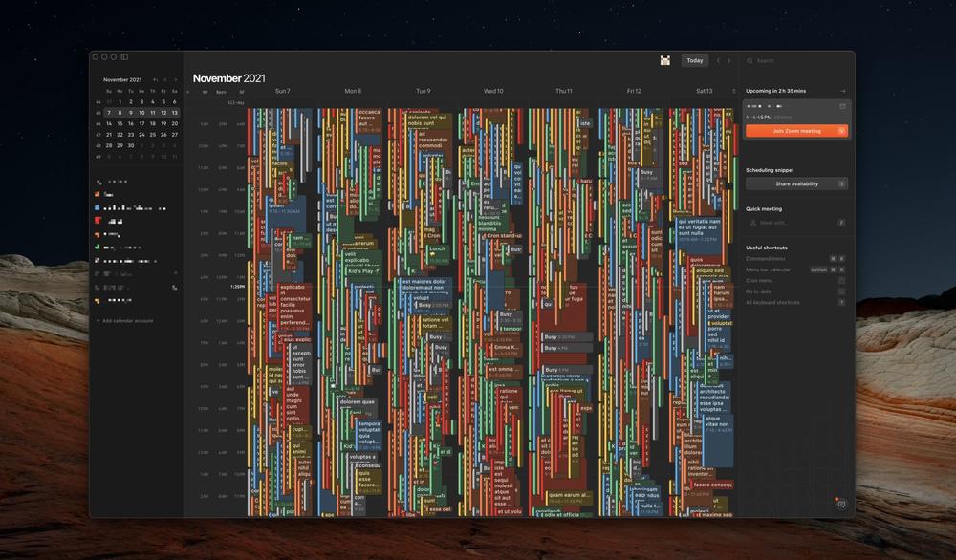Open the email icon on upcoming event card
This screenshot has height=560, width=956.
pyautogui.click(x=842, y=106)
